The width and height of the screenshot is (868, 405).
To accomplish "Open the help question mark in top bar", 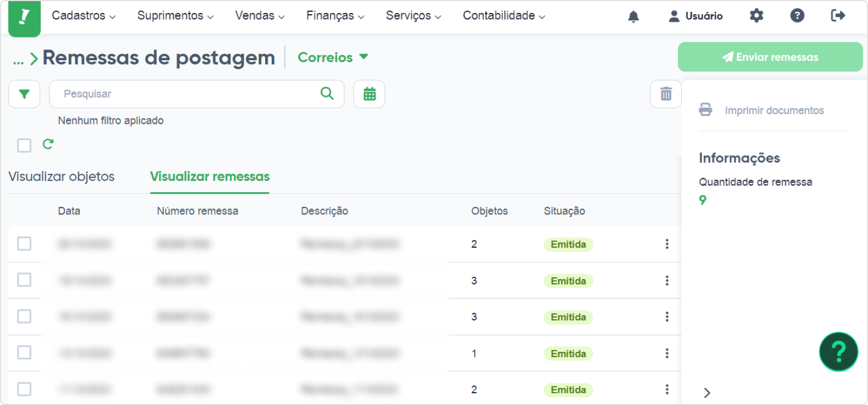I will (797, 16).
